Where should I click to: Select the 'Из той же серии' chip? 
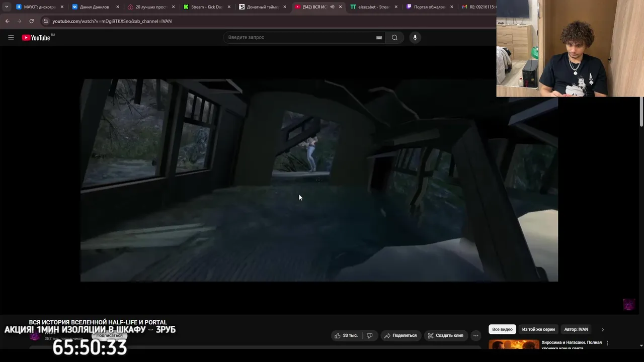coord(538,329)
